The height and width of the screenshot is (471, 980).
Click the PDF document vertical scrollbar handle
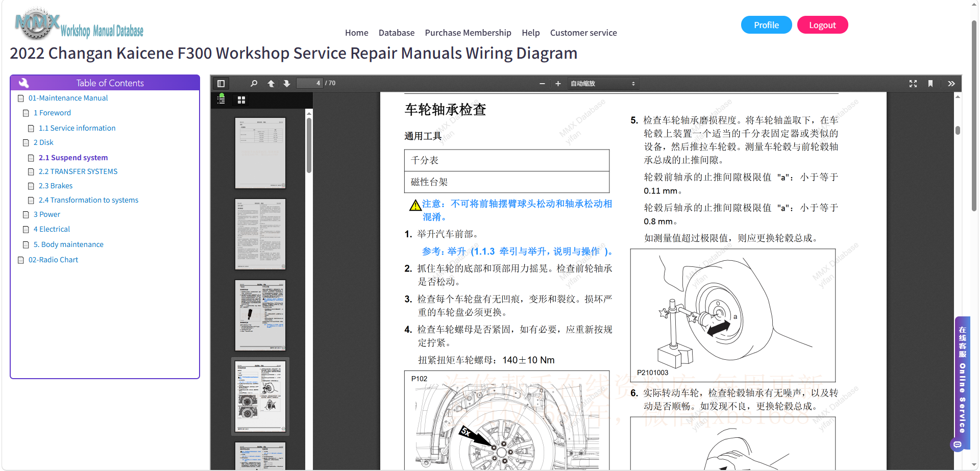(958, 130)
